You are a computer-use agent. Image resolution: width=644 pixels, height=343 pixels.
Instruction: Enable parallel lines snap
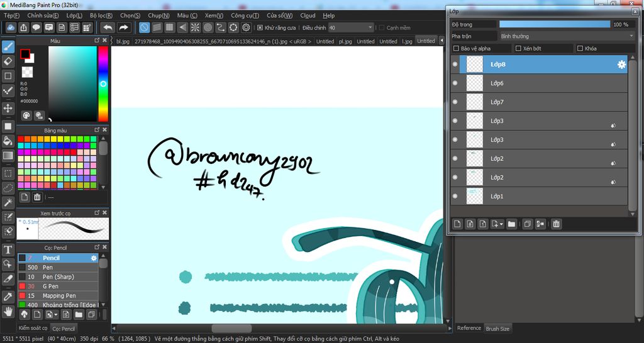157,28
